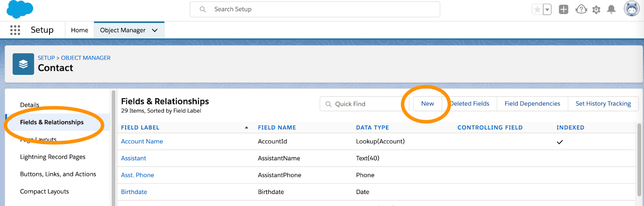Click the New field button
Screen dimensions: 644x206
(x=427, y=104)
